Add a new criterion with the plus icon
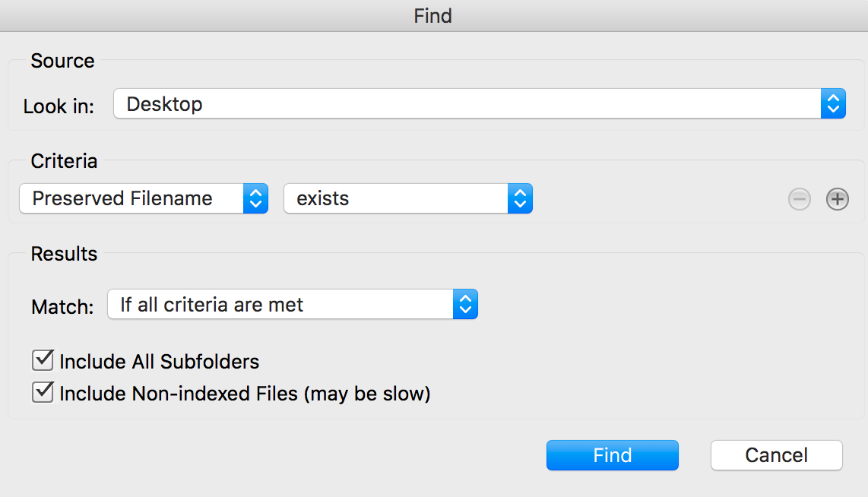This screenshot has height=497, width=868. (x=837, y=200)
